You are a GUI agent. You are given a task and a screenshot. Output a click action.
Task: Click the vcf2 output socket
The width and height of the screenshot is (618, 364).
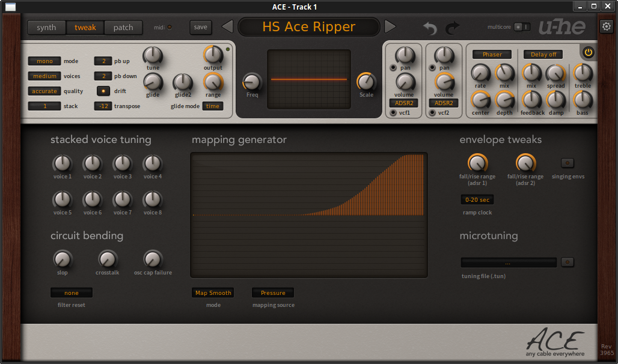point(432,113)
